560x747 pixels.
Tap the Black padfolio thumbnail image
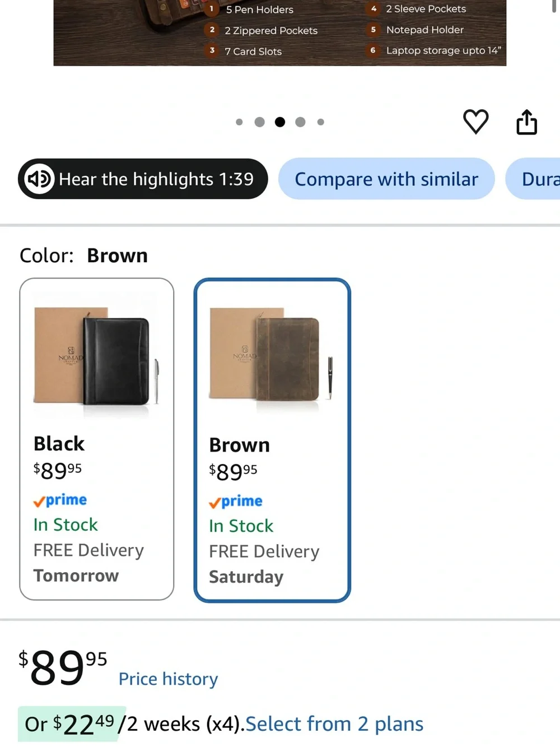coord(96,356)
